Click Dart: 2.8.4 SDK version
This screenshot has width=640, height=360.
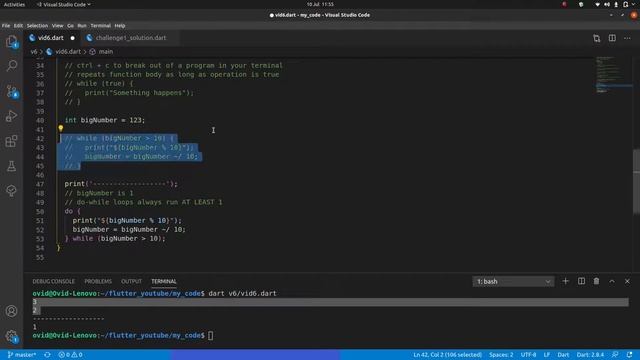(590, 355)
